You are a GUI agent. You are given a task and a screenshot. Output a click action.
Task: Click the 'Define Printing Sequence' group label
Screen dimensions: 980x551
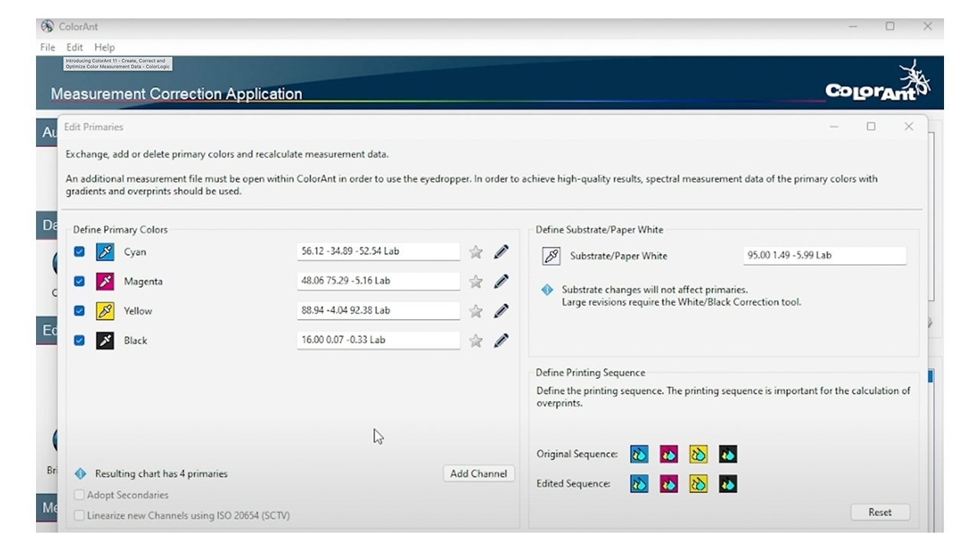click(590, 373)
